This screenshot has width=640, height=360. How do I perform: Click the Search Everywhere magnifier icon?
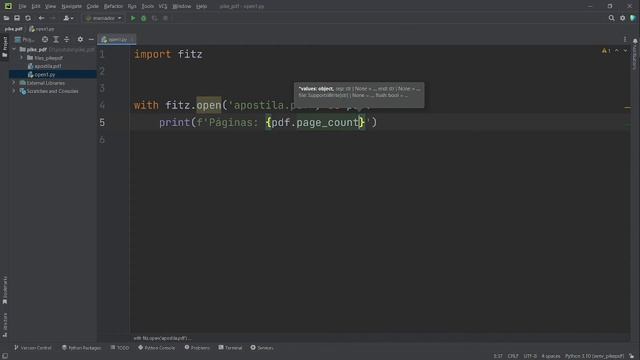(611, 18)
